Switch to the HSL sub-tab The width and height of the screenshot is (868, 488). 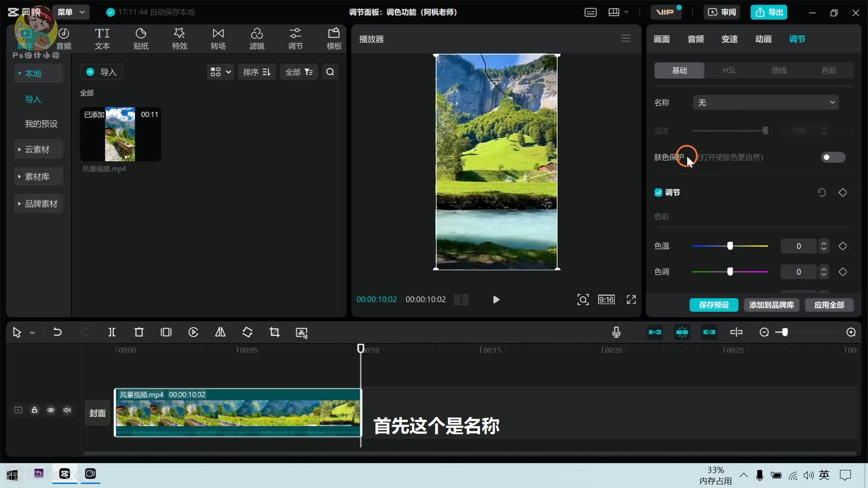click(729, 70)
